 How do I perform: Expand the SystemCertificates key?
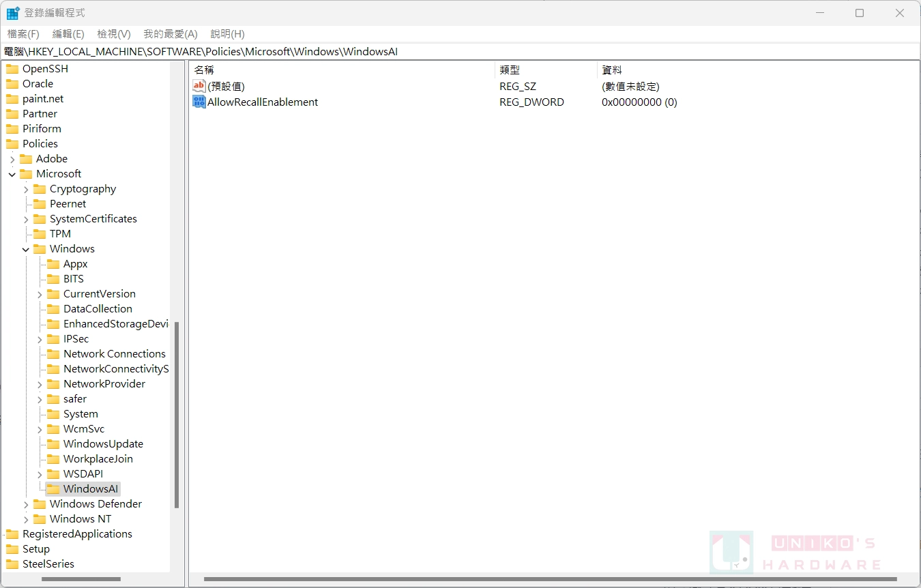[26, 219]
